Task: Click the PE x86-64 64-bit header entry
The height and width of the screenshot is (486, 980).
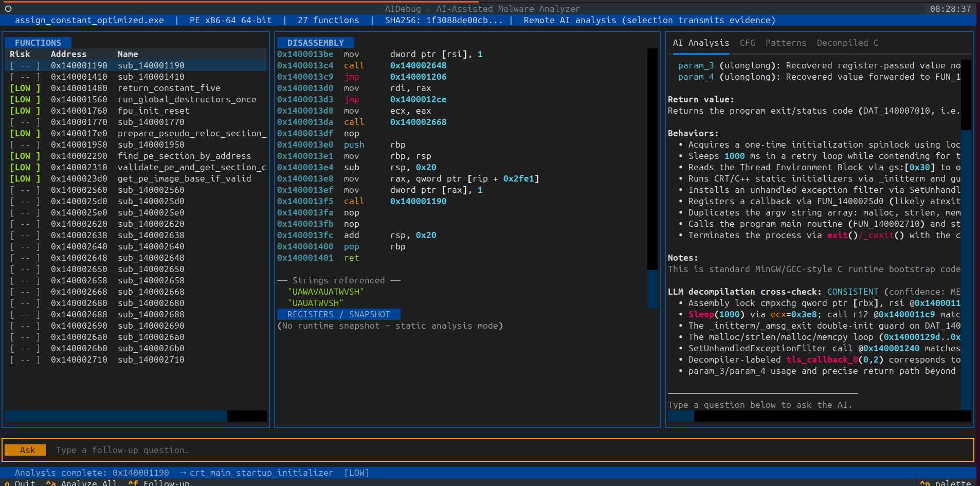Action: [230, 20]
